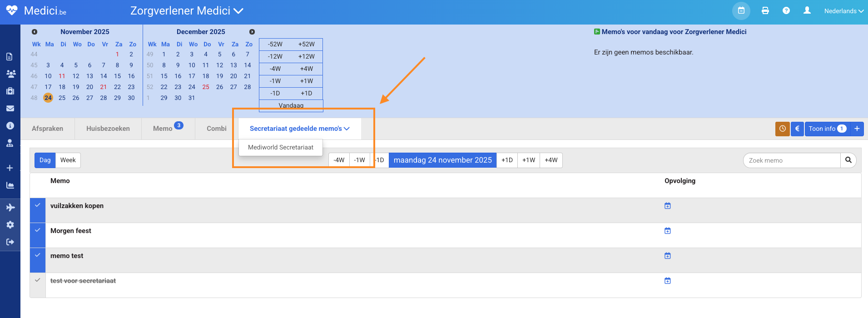Select Mediworld Secretariaat menu option
The image size is (868, 318).
coord(280,148)
